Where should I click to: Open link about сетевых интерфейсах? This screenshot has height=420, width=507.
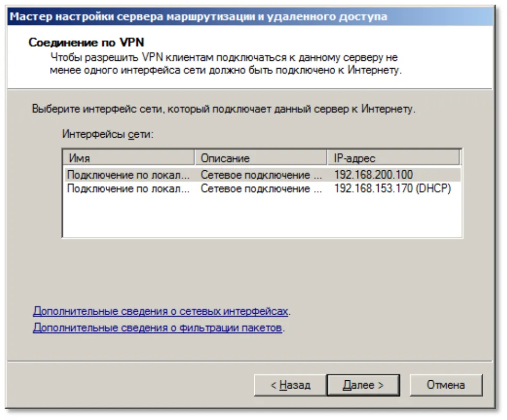point(160,311)
